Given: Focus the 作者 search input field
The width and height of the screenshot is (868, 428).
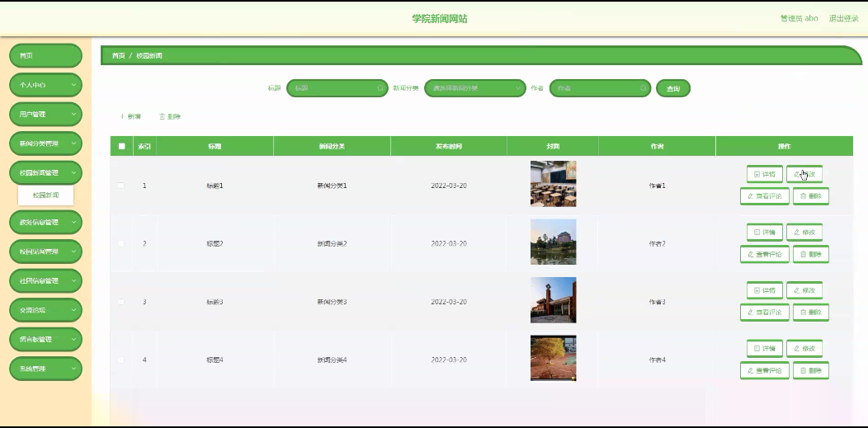Looking at the screenshot, I should [600, 88].
